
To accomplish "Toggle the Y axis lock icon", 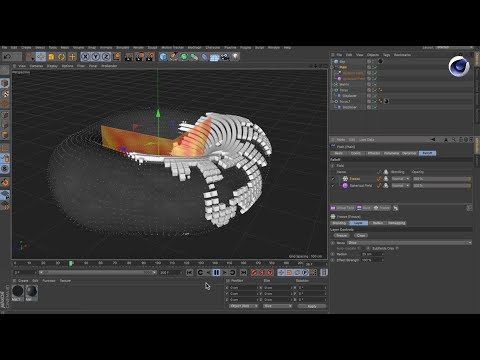I will pyautogui.click(x=96, y=57).
